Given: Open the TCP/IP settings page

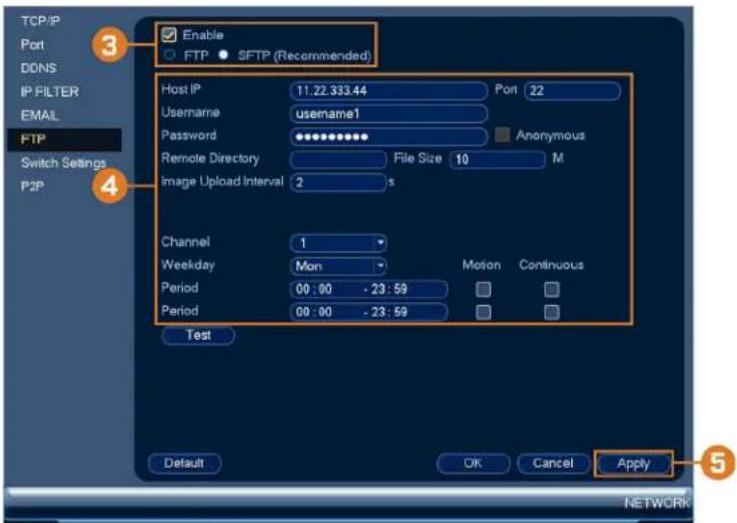Looking at the screenshot, I should point(40,21).
